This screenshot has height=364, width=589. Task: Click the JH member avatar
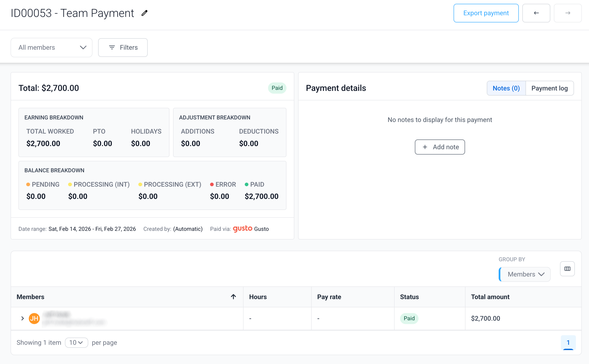tap(34, 318)
